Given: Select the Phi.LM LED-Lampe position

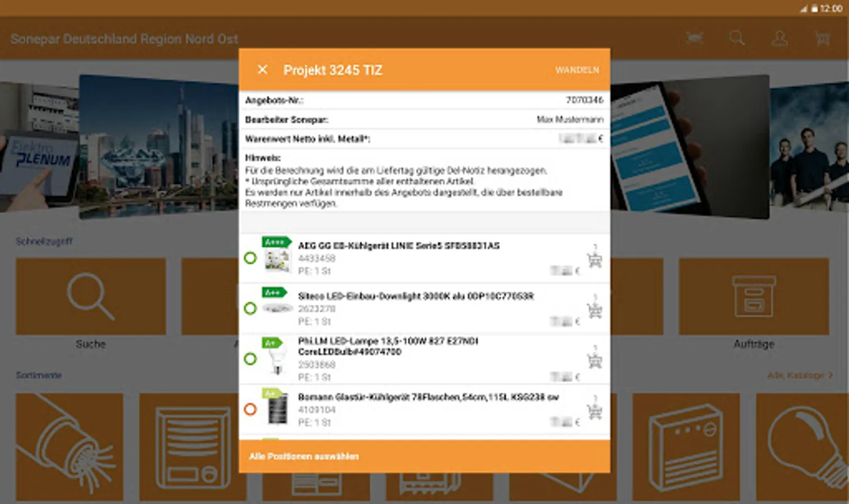Looking at the screenshot, I should pyautogui.click(x=250, y=359).
